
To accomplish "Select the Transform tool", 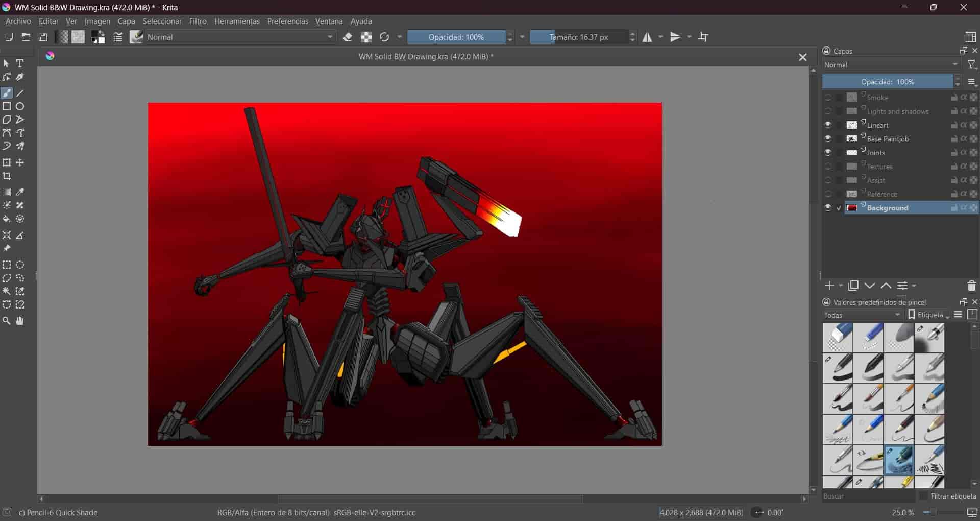I will pyautogui.click(x=7, y=163).
